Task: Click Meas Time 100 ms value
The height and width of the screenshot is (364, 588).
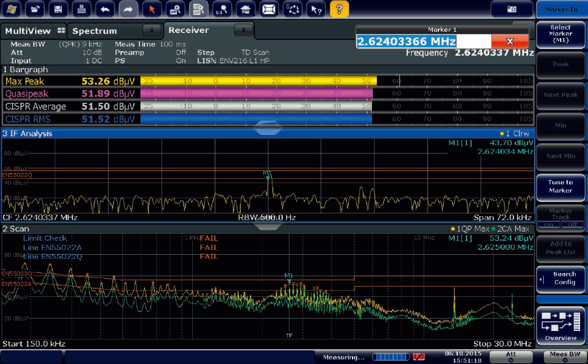Action: tap(173, 44)
